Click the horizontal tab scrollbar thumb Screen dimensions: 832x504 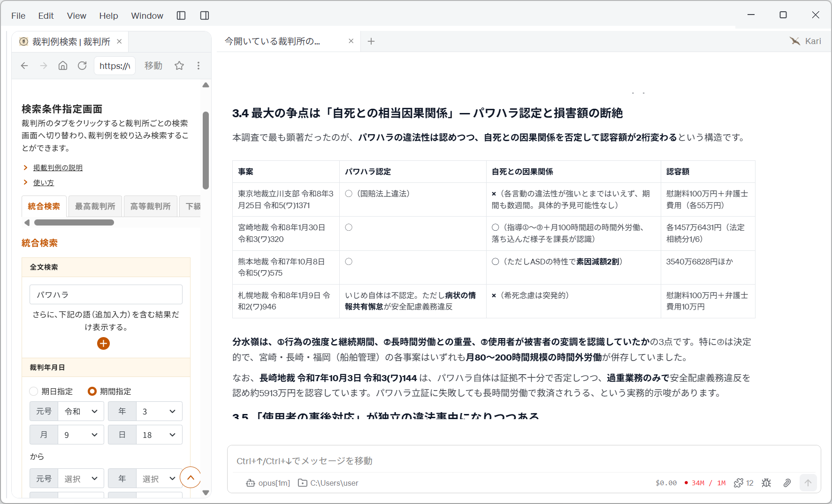74,222
